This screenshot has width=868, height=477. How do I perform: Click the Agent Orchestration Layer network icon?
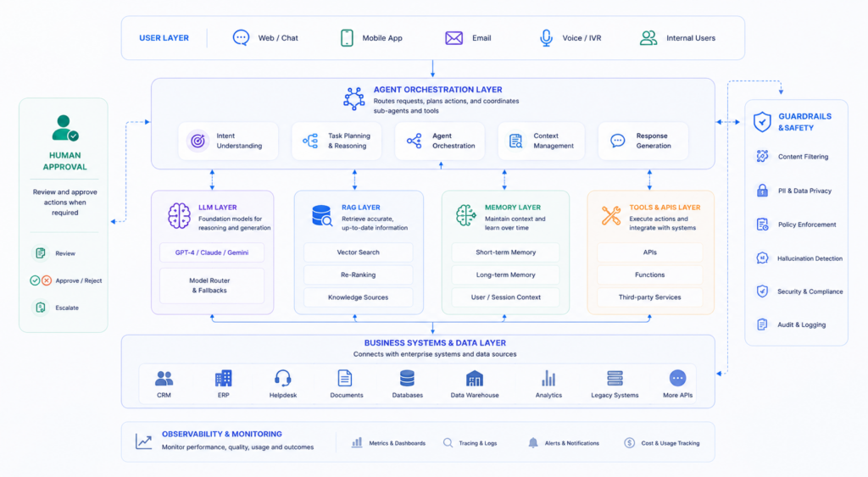pyautogui.click(x=353, y=99)
